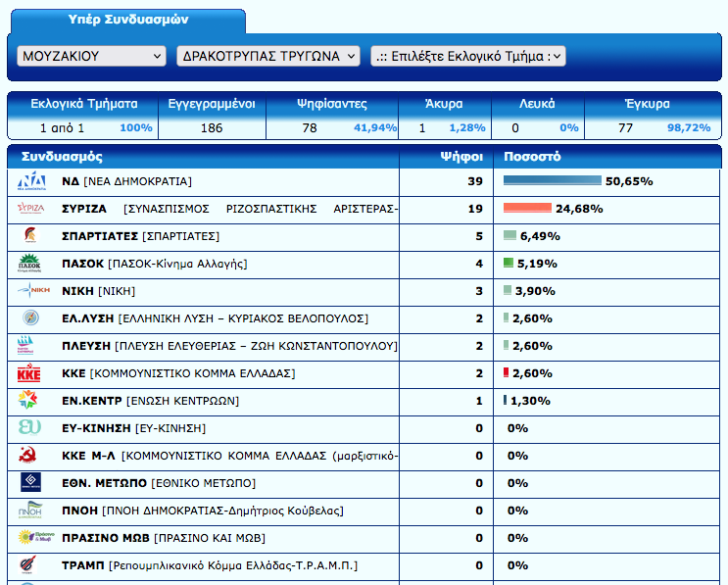The width and height of the screenshot is (728, 585).
Task: Click the ΠΑΣΟΚ green sun logo
Action: click(x=31, y=264)
